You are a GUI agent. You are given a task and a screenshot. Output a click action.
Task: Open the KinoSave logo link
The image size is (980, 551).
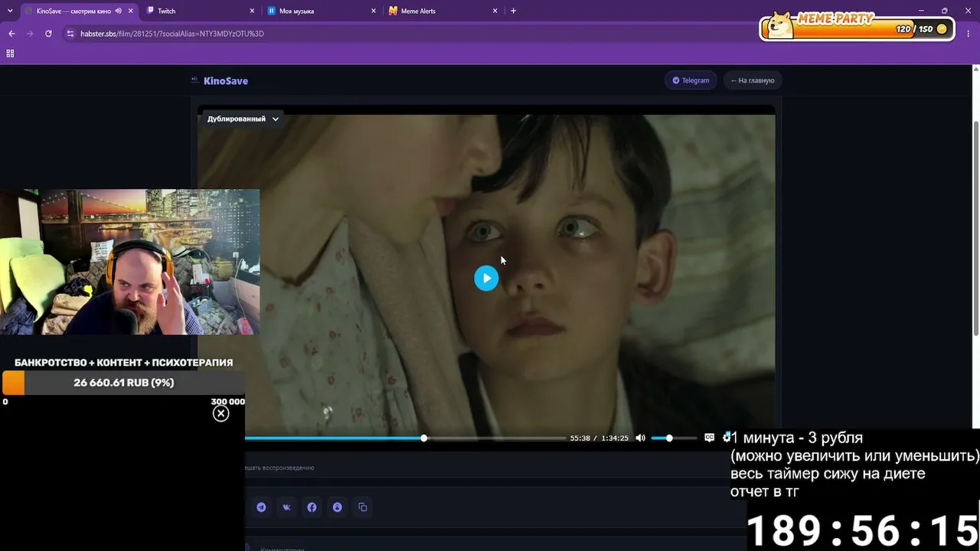220,80
